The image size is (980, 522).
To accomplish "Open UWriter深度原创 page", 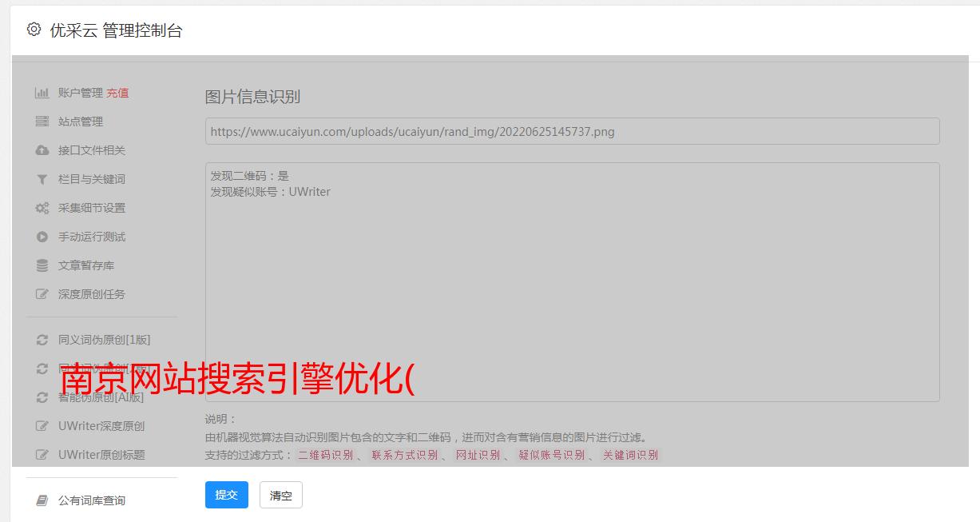I will [101, 426].
